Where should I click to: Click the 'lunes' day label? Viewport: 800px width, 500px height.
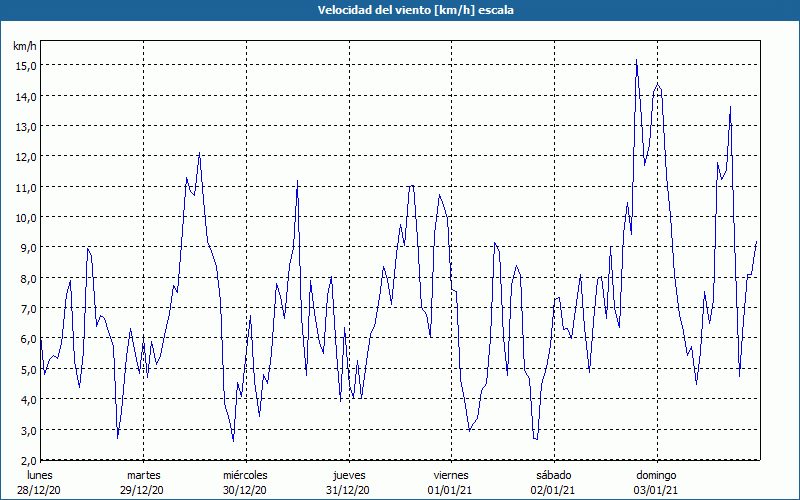click(40, 475)
